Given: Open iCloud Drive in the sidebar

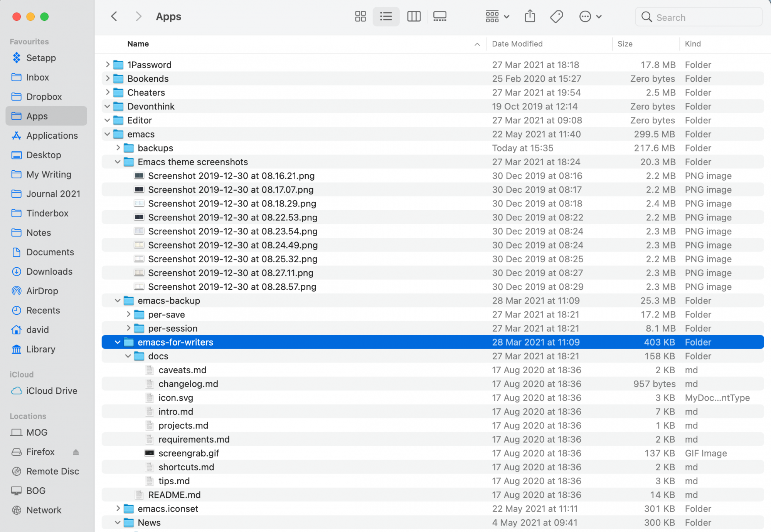Looking at the screenshot, I should (x=46, y=391).
